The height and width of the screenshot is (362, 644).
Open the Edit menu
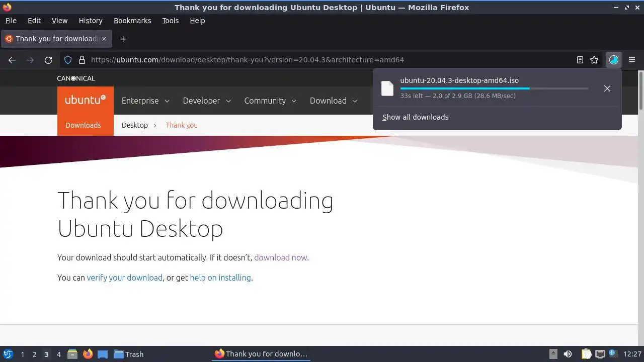click(x=34, y=21)
